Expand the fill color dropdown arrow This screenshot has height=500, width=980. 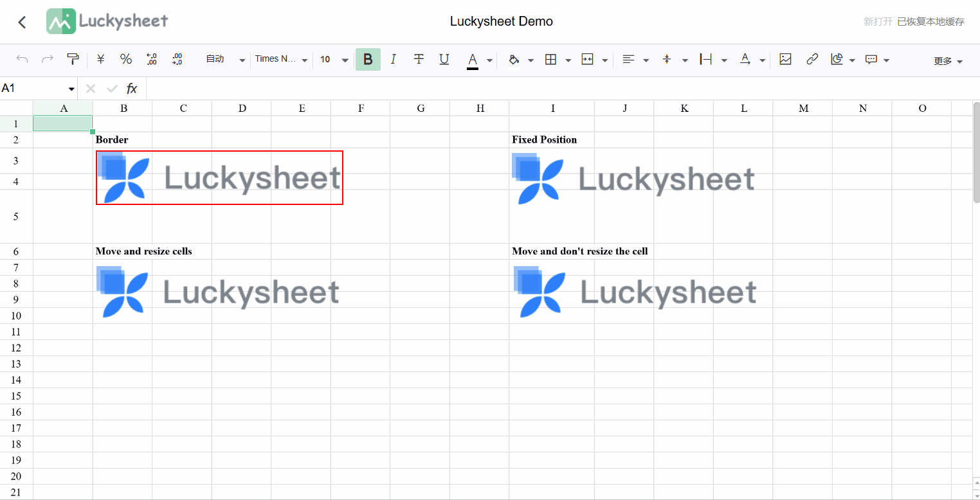[x=531, y=60]
